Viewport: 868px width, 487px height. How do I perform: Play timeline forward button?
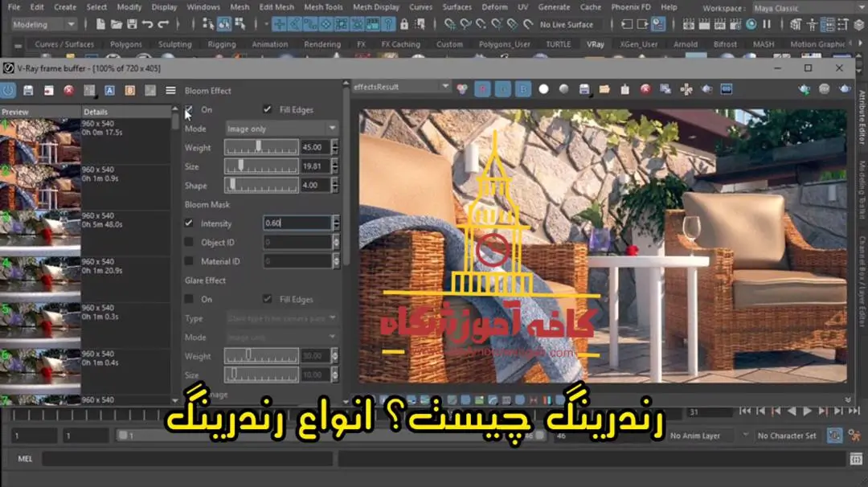(x=807, y=411)
